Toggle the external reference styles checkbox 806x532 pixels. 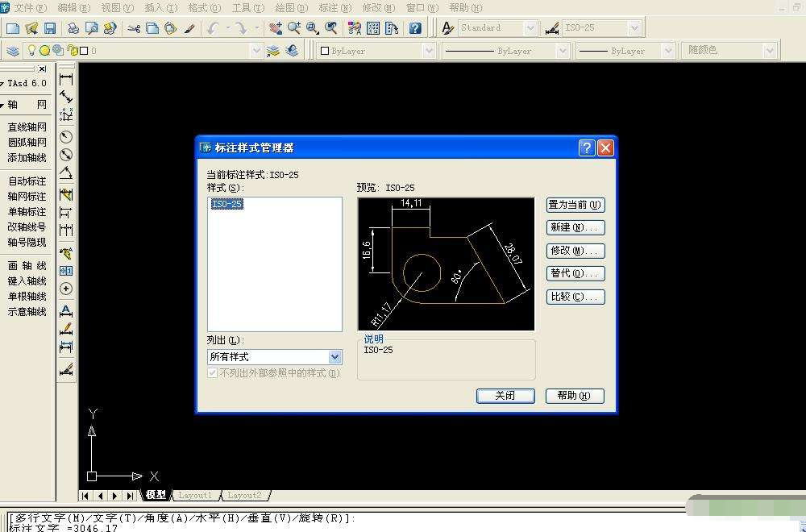pos(213,373)
